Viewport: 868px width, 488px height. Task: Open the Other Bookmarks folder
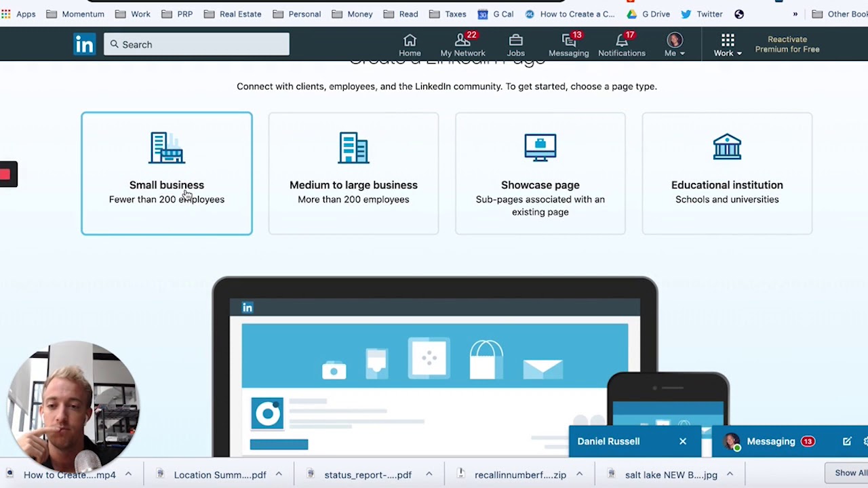tap(840, 14)
